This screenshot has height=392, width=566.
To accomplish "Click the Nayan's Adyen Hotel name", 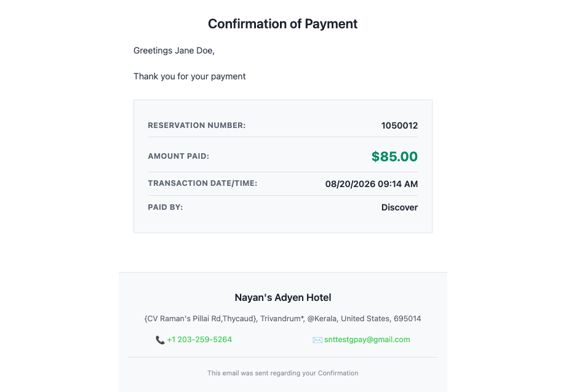I will [x=282, y=297].
